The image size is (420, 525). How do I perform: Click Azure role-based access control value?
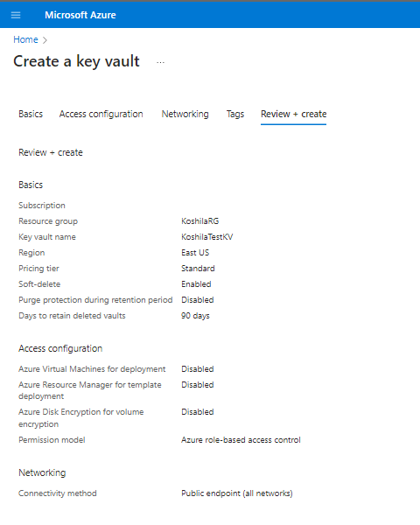coord(241,440)
